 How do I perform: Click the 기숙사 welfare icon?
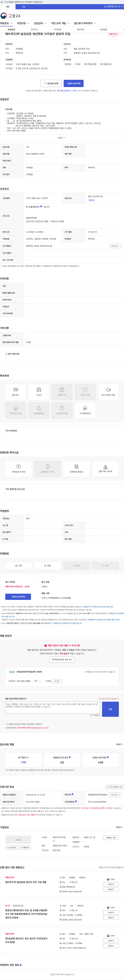pos(39,392)
